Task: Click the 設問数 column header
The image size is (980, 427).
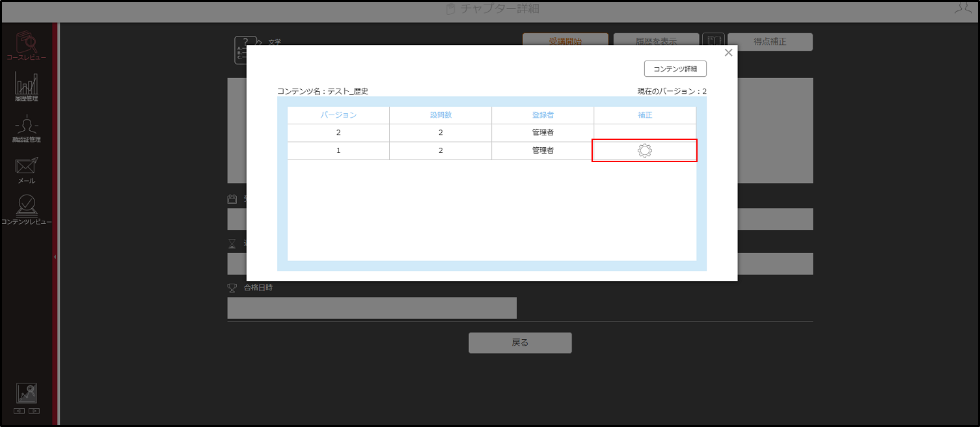Action: pos(441,115)
